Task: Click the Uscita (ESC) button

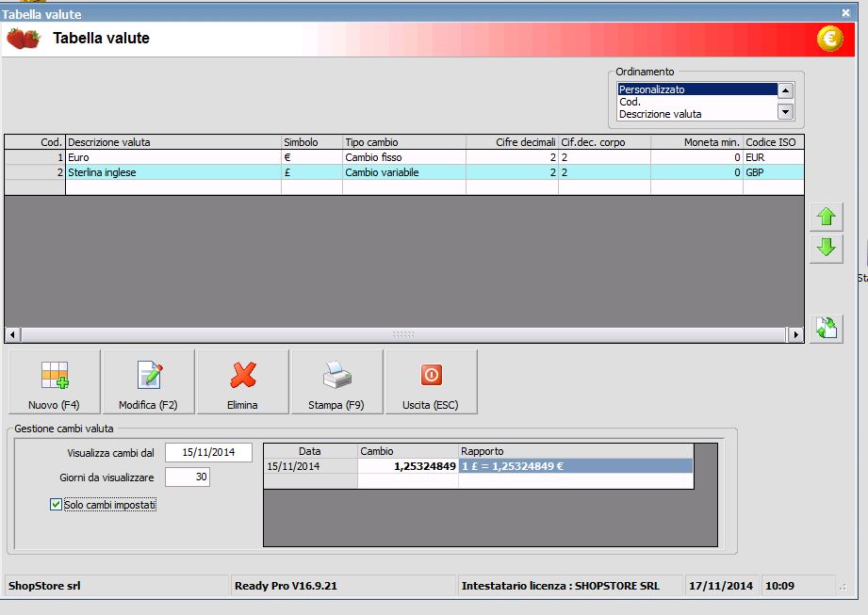Action: (431, 381)
